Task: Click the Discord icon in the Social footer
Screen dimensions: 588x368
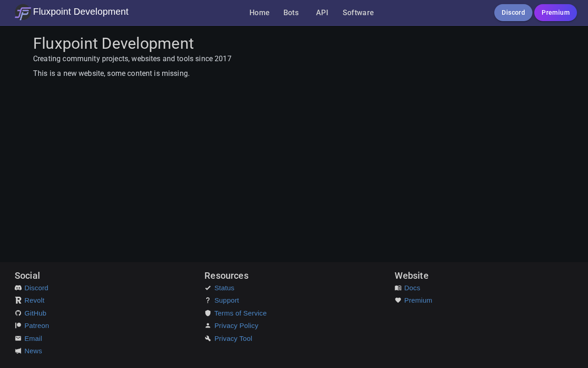Action: point(18,288)
